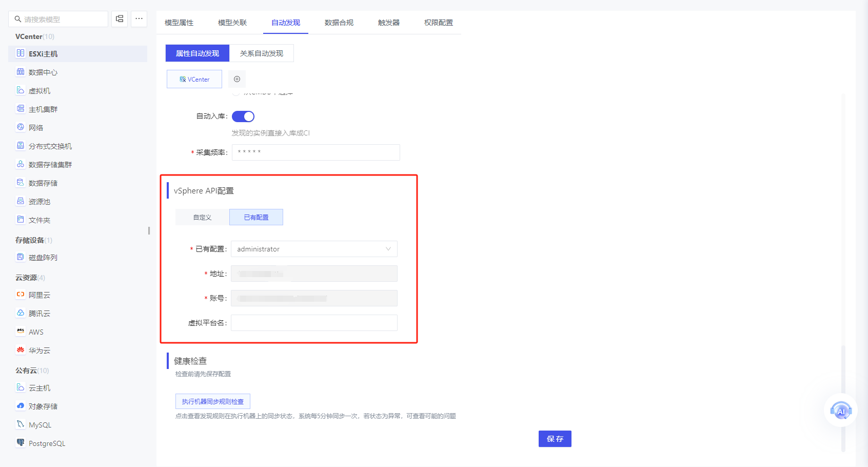The height and width of the screenshot is (467, 868).
Task: Click the 磁盘阵列 icon
Action: tap(21, 257)
